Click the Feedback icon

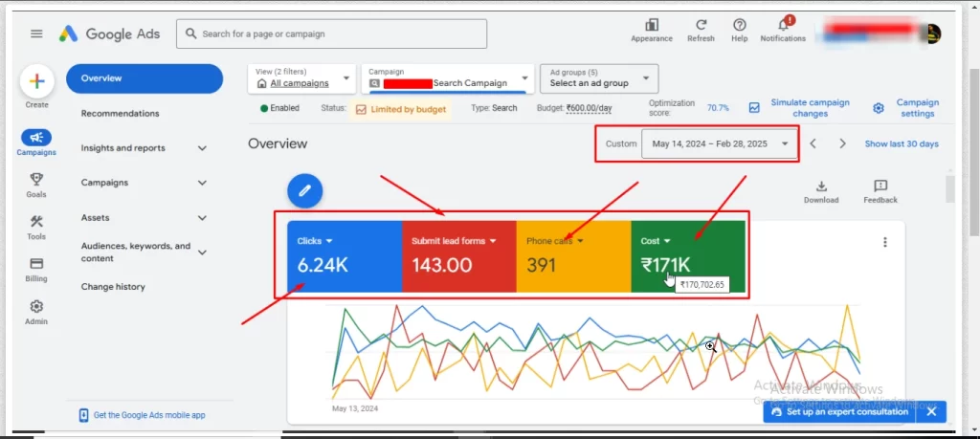pyautogui.click(x=880, y=187)
